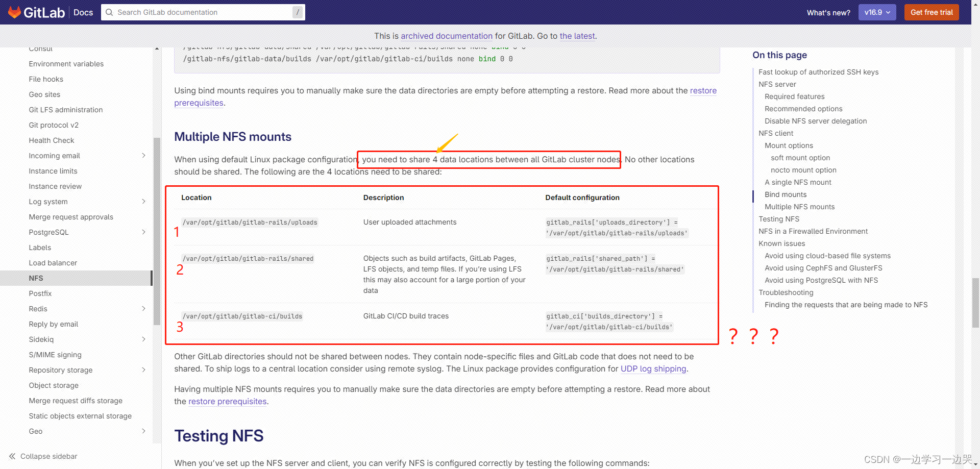Jump to soft mount option section

800,158
